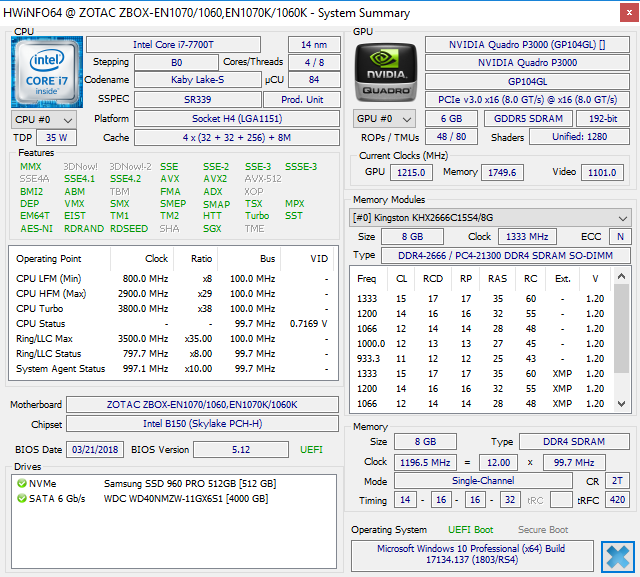Click the BIOS Date 03/21/2018 field

pos(95,450)
